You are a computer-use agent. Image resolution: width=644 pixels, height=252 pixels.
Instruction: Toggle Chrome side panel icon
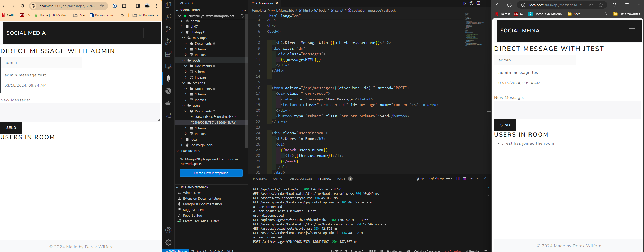[x=138, y=6]
